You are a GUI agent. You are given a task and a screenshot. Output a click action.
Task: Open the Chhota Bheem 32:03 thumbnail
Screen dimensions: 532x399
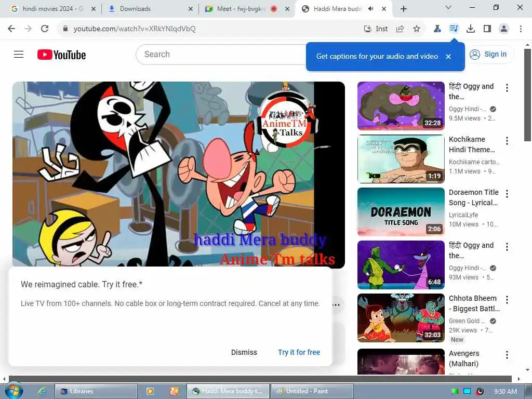coord(401,317)
